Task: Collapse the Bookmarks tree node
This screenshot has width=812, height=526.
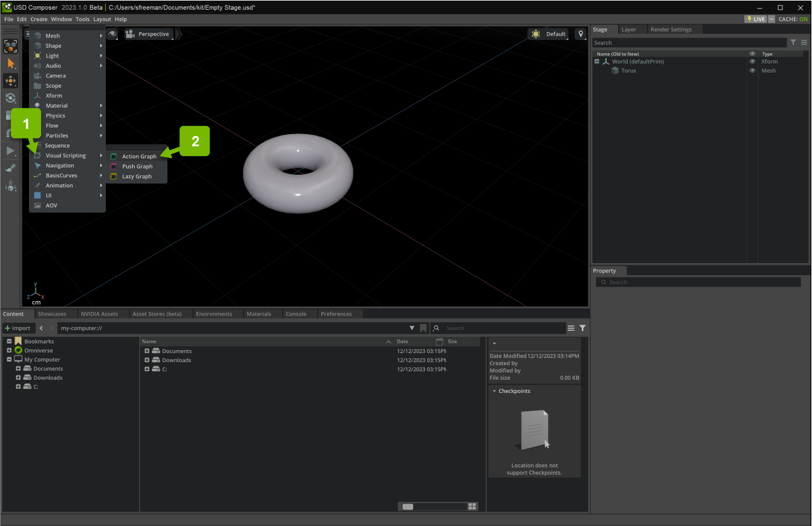Action: 9,342
